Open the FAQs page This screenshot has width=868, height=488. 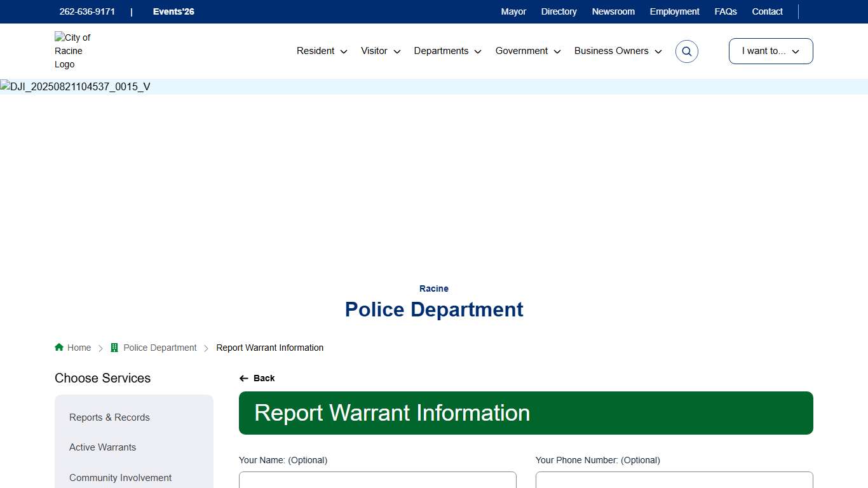[x=725, y=11]
